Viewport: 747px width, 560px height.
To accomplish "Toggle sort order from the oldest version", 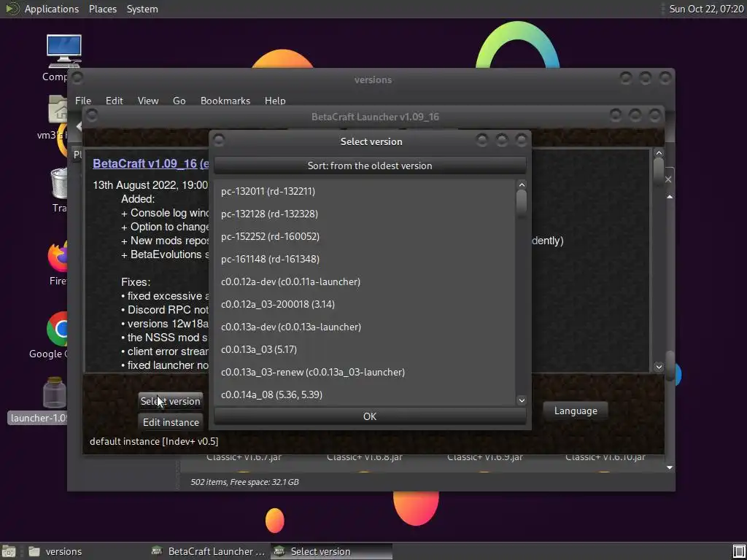I will [370, 166].
